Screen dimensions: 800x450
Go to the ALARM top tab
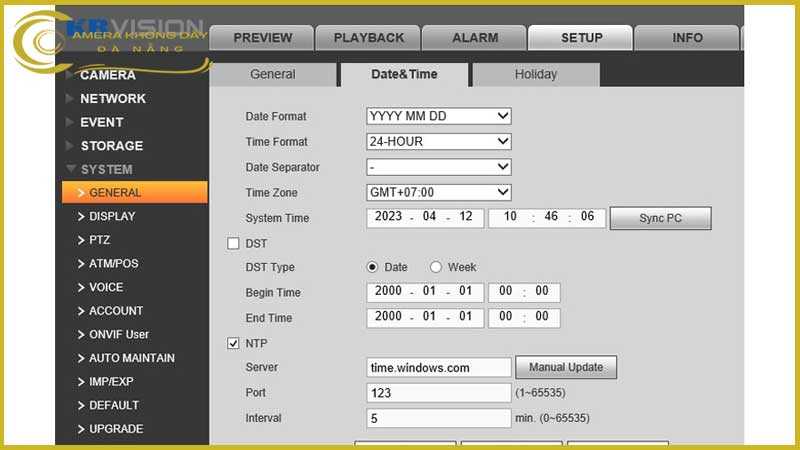475,38
